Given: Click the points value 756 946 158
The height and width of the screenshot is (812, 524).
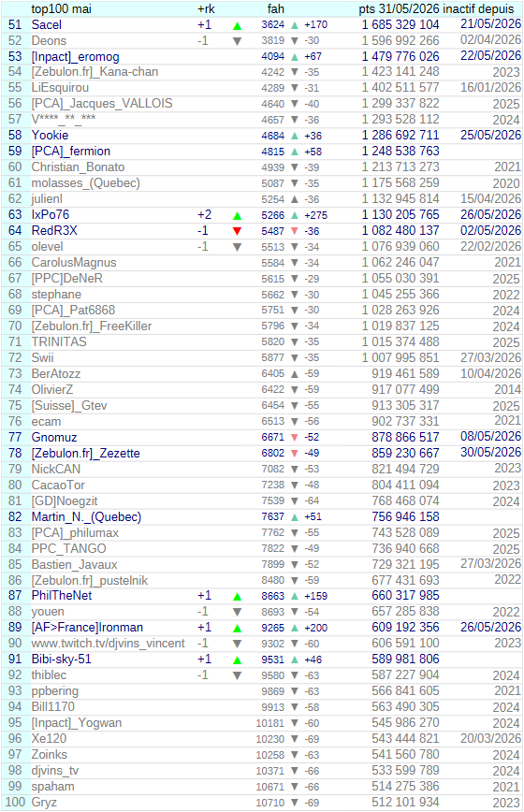Looking at the screenshot, I should (x=405, y=517).
